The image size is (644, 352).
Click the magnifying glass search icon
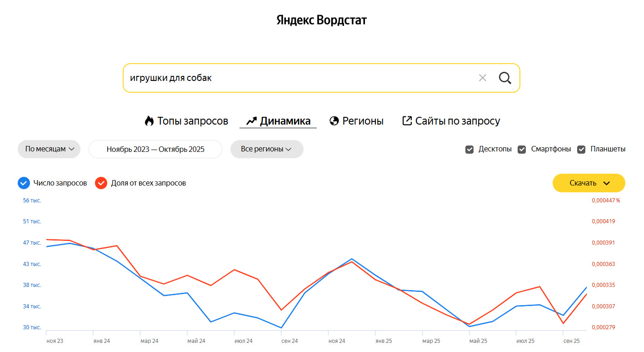click(505, 78)
